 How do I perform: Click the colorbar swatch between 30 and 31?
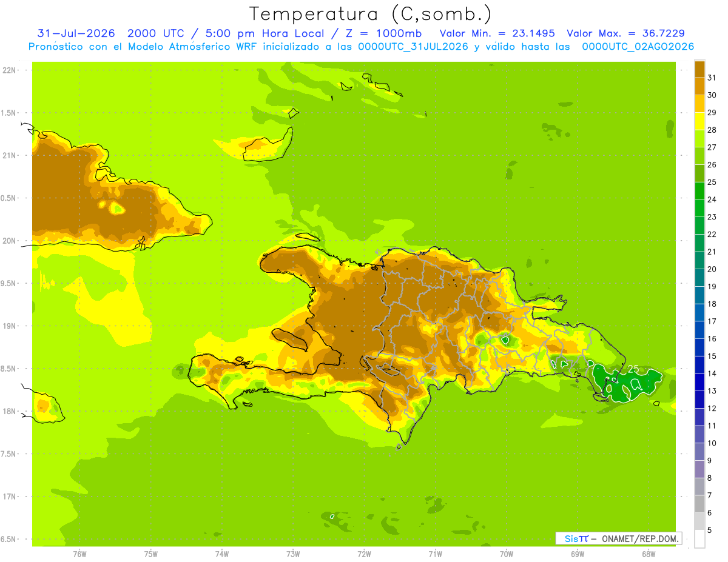point(699,86)
